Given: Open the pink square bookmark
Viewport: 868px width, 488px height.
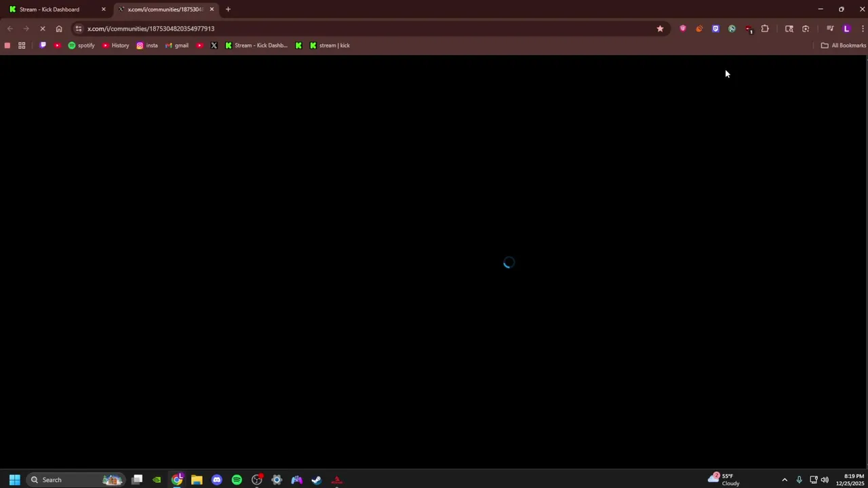Looking at the screenshot, I should click(x=7, y=45).
